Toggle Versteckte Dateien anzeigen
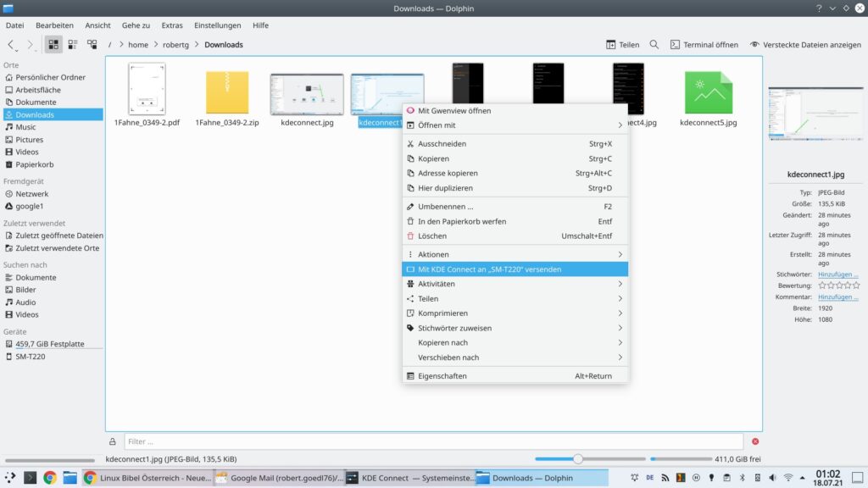Screen dimensions: 868x488 pos(805,45)
